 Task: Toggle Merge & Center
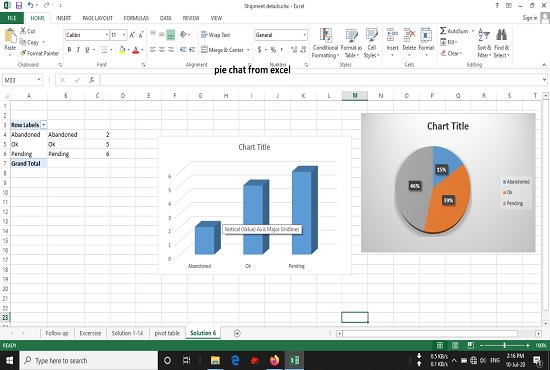coord(222,50)
